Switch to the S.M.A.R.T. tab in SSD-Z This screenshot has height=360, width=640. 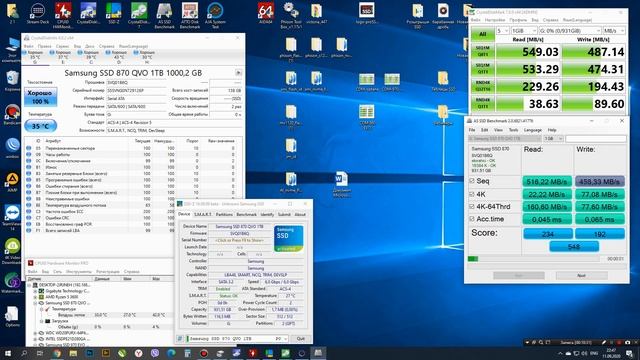point(203,214)
